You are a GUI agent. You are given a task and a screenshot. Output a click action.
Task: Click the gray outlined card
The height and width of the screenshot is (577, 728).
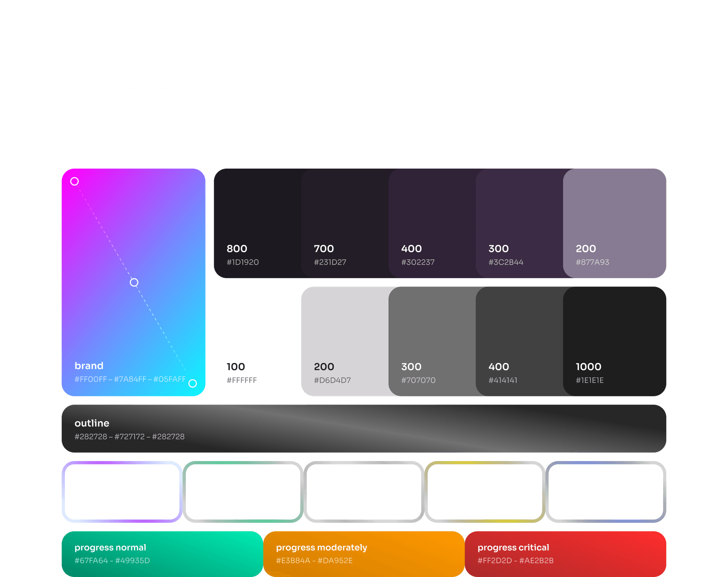364,492
